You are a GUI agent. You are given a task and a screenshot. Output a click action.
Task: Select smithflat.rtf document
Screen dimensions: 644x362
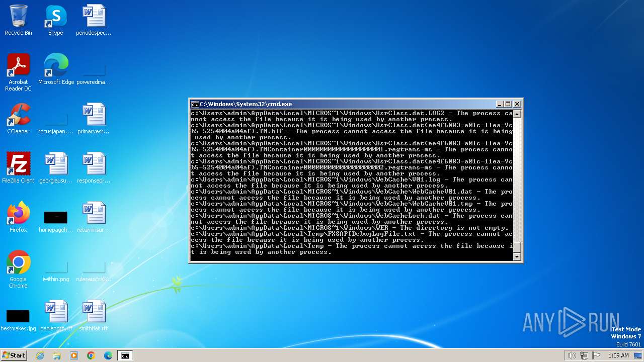[94, 316]
